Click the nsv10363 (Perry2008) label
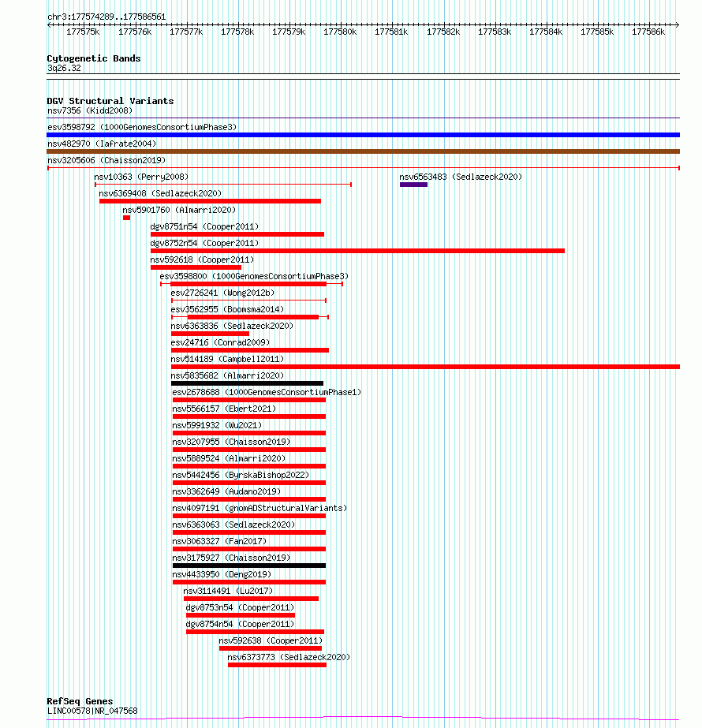 pos(141,177)
